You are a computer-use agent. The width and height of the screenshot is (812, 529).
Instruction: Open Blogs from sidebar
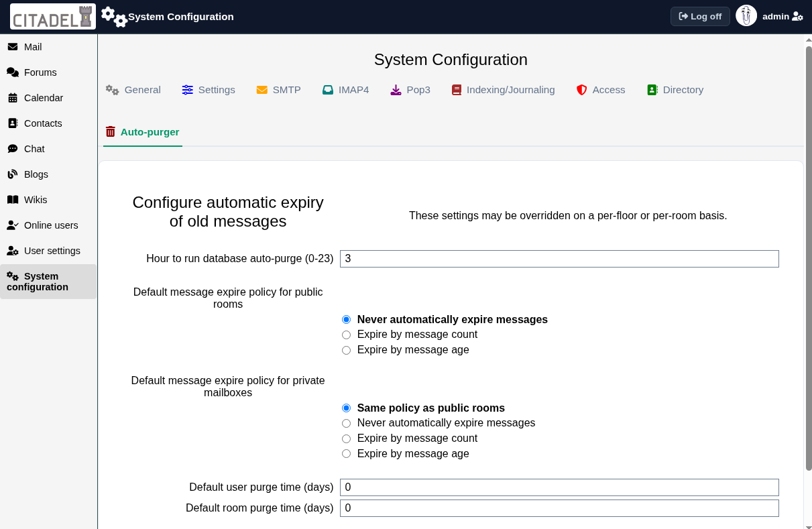(x=48, y=174)
